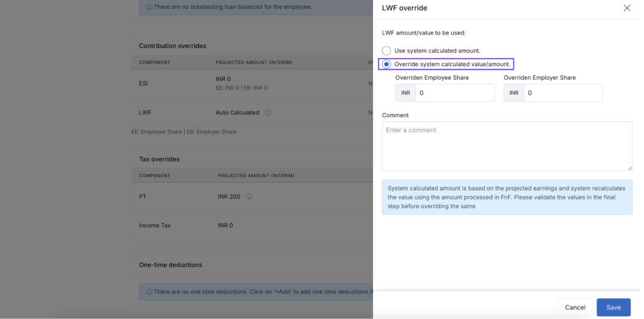
Task: Click info icon in loan balances banner
Action: 149,7
